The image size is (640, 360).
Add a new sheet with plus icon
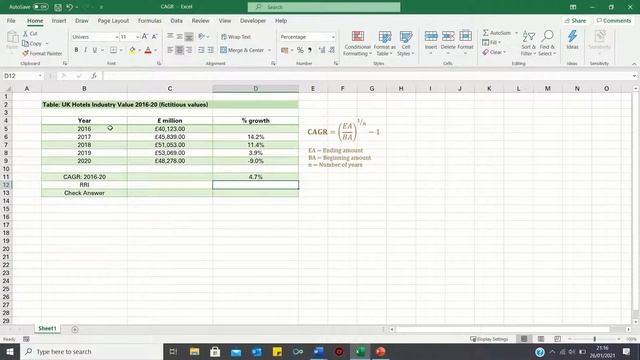point(75,329)
